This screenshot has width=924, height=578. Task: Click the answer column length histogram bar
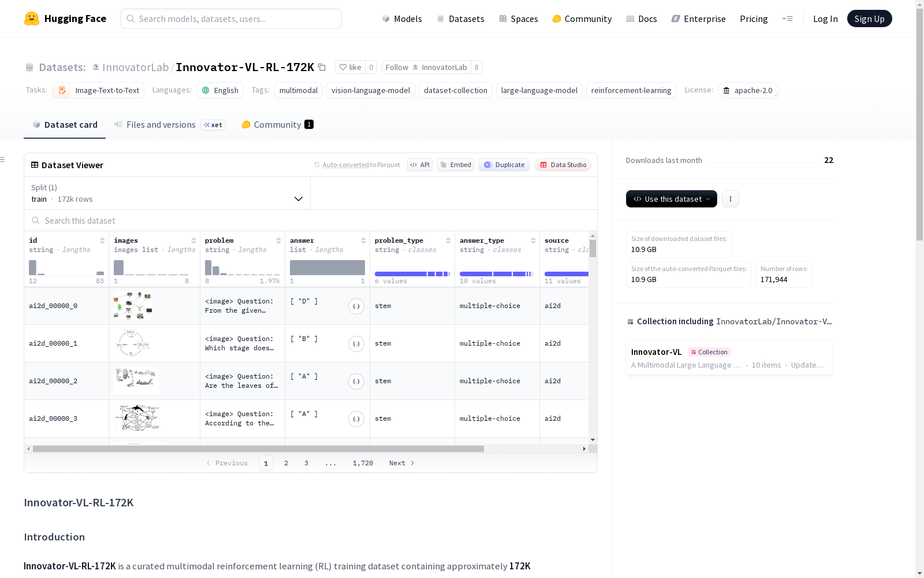pos(327,268)
